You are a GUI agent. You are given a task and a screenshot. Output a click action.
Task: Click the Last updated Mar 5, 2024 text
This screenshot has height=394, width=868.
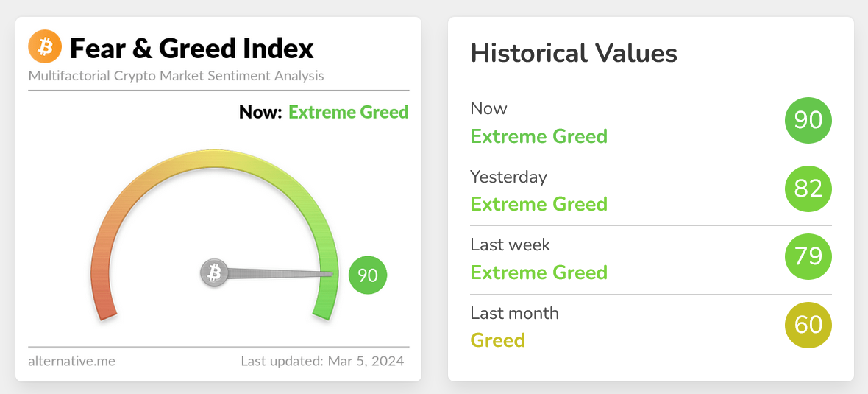pos(322,362)
